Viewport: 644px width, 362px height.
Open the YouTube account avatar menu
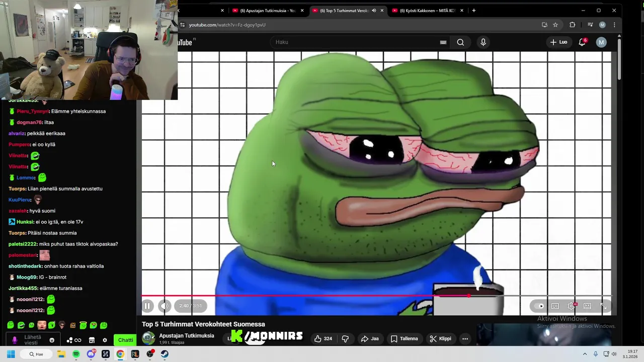[601, 42]
